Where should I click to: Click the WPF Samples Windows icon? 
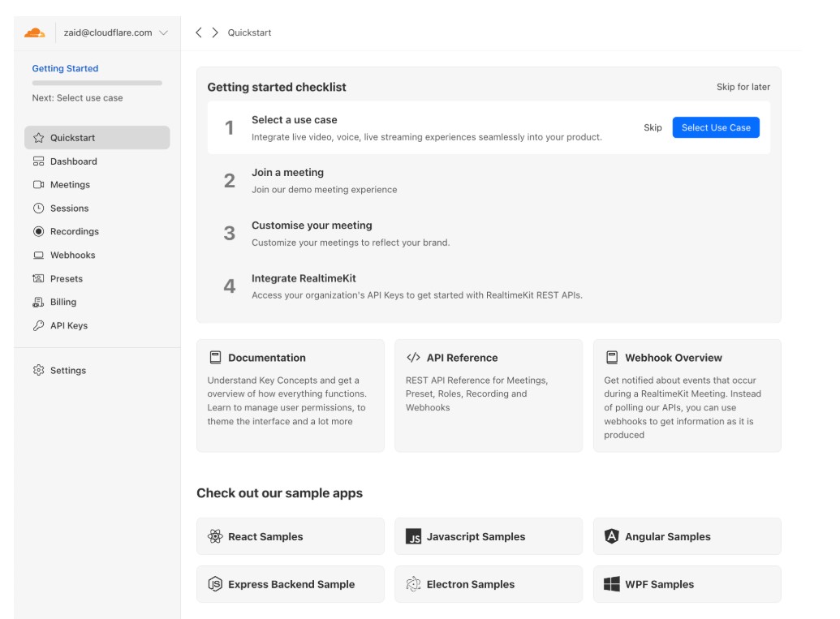[612, 585]
